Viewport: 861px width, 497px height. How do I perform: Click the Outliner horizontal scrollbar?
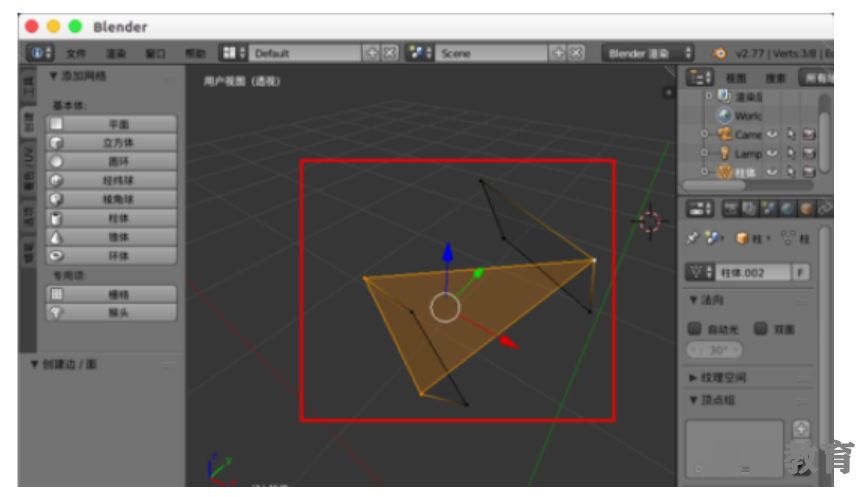[x=714, y=185]
